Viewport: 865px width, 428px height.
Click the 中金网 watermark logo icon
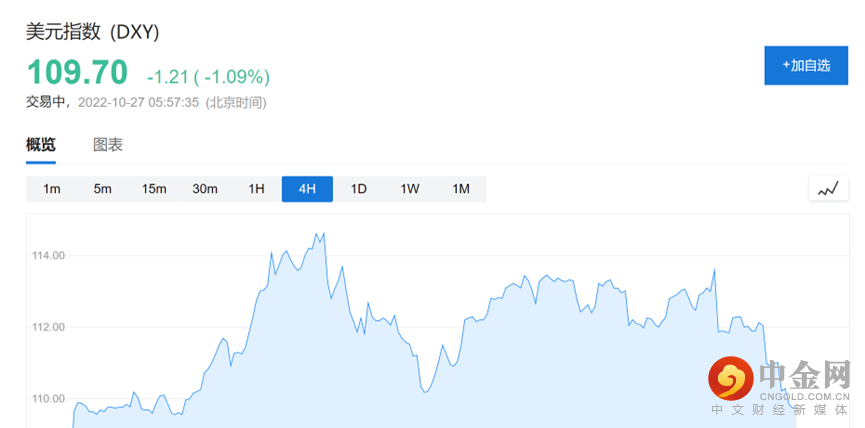(x=732, y=379)
